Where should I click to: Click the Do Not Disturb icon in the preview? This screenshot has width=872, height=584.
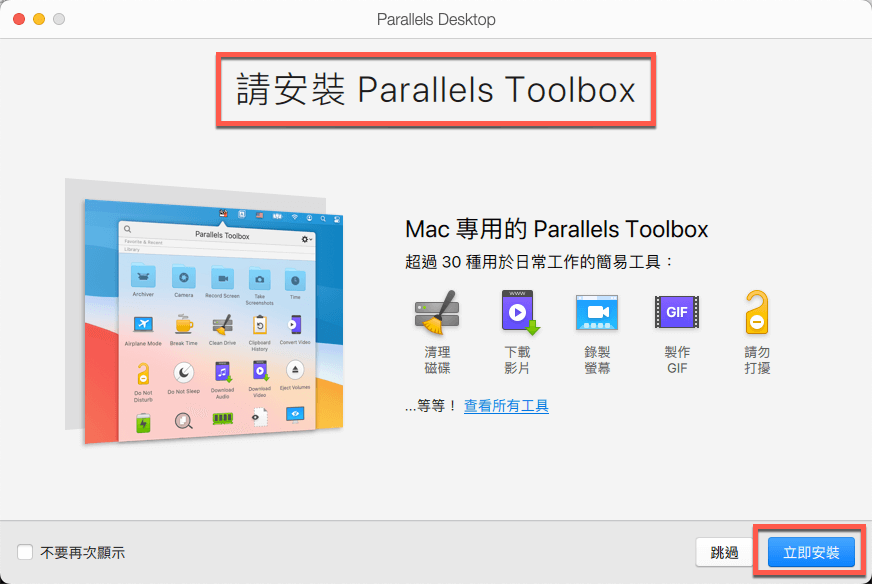click(143, 374)
